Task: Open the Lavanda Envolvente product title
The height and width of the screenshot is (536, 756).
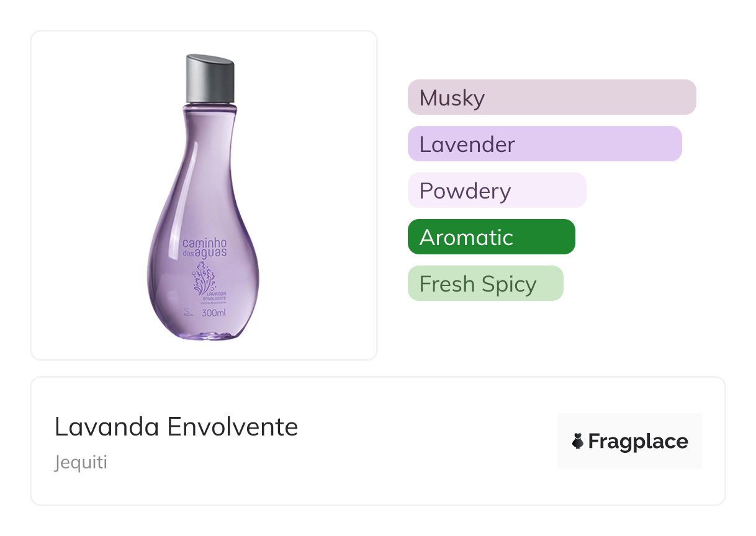Action: click(x=176, y=427)
